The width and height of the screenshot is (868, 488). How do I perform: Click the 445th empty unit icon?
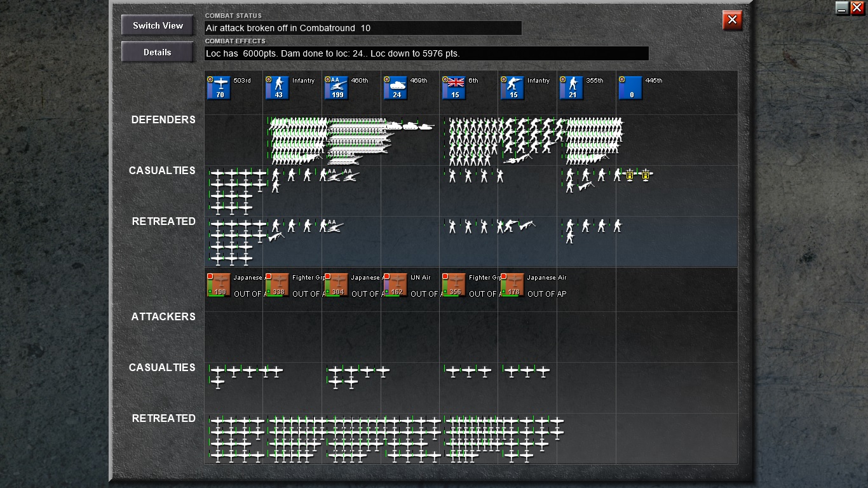(631, 88)
